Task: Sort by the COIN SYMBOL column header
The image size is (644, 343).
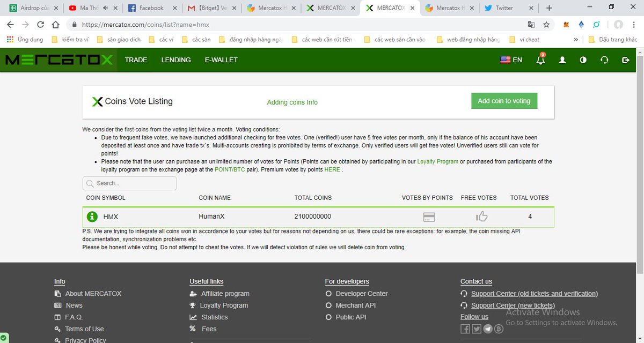Action: (x=106, y=198)
